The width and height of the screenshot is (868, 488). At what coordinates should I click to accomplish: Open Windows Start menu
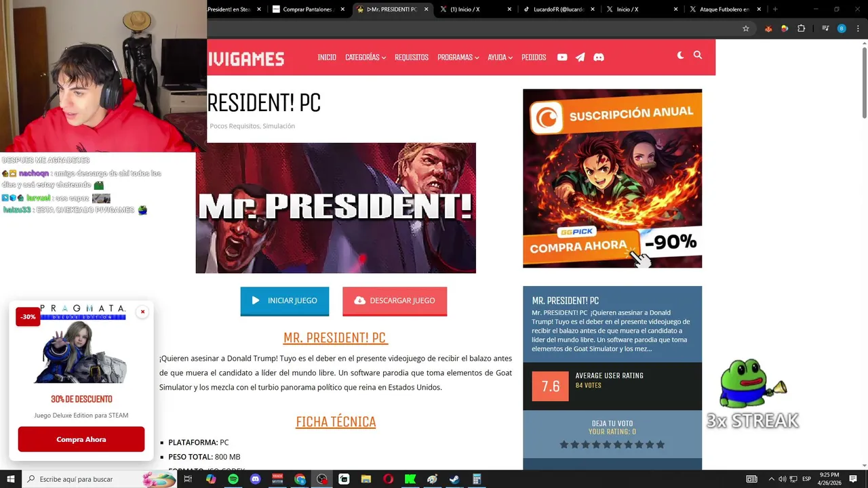tap(10, 479)
